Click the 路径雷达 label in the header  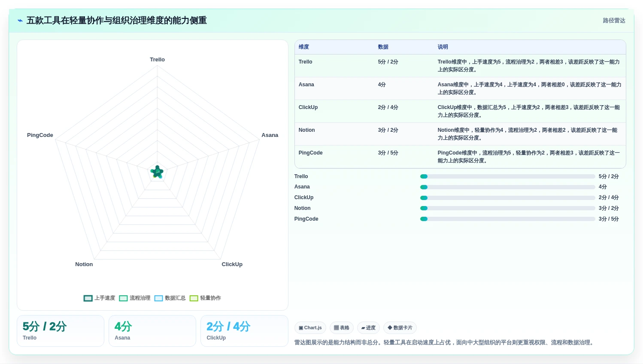tap(614, 21)
